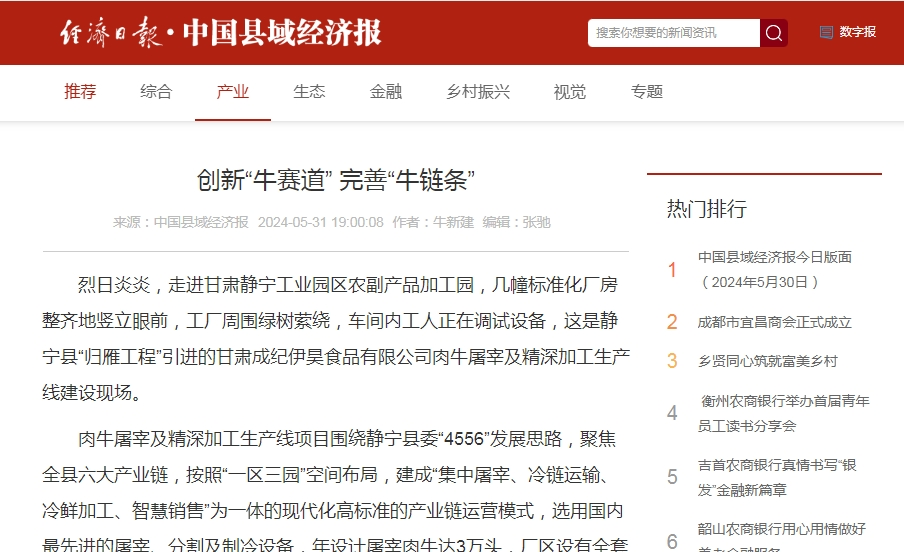Click the timestamp 2024-05-31 19:00:08
The image size is (904, 552).
pyautogui.click(x=321, y=222)
